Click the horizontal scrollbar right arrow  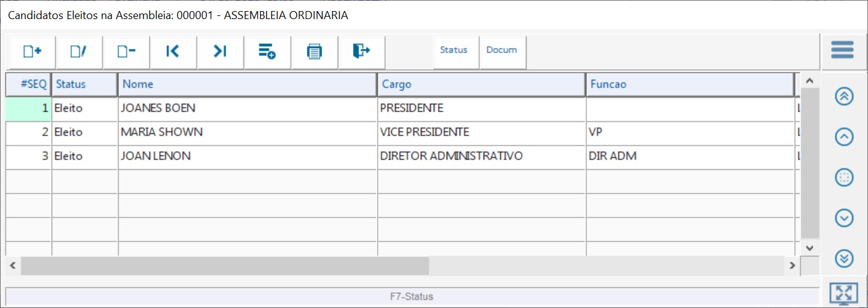tap(792, 266)
